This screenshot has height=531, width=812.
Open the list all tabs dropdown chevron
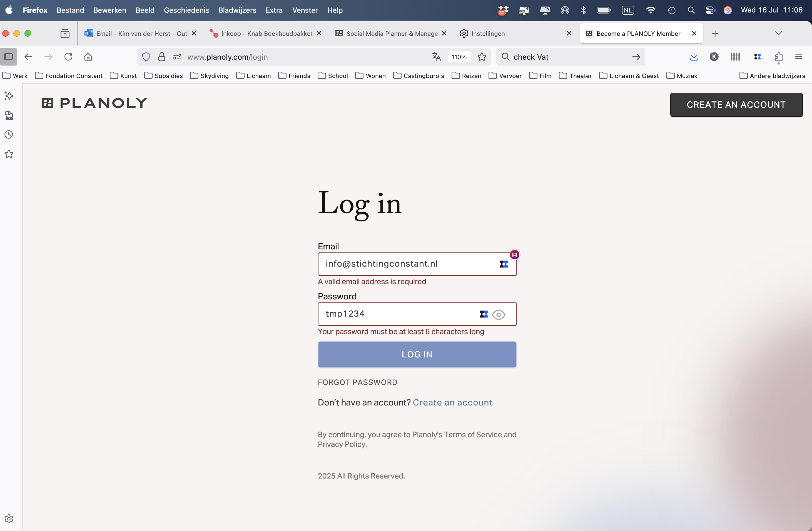pyautogui.click(x=779, y=33)
